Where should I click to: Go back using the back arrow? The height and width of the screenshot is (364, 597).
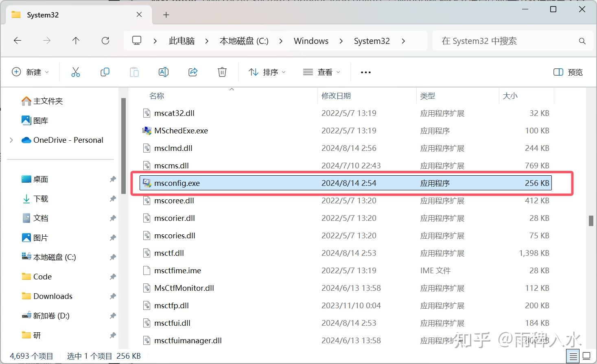[x=17, y=41]
